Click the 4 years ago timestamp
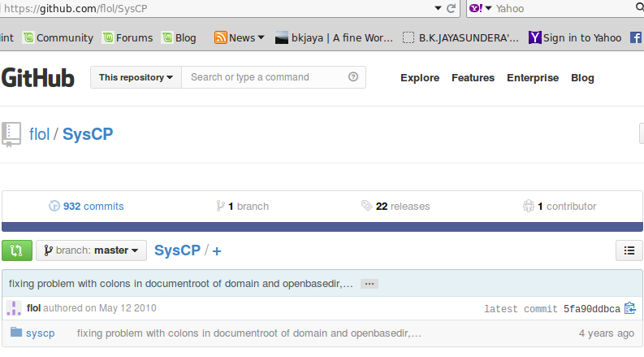 607,333
